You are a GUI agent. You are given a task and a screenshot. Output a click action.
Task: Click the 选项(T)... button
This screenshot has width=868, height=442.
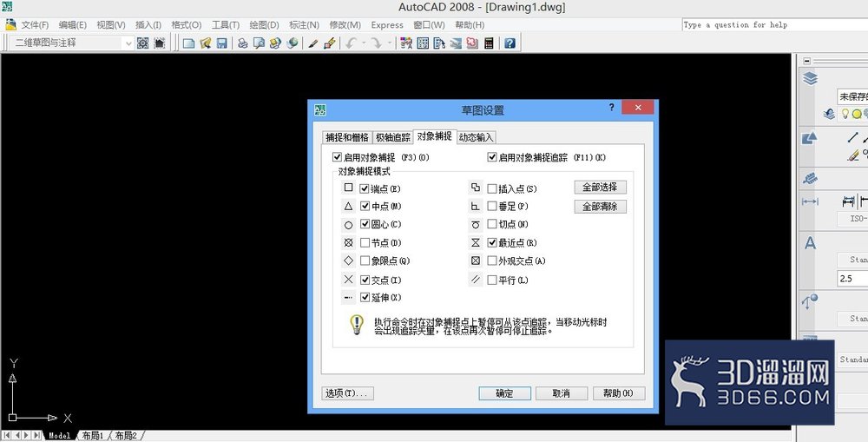[348, 393]
